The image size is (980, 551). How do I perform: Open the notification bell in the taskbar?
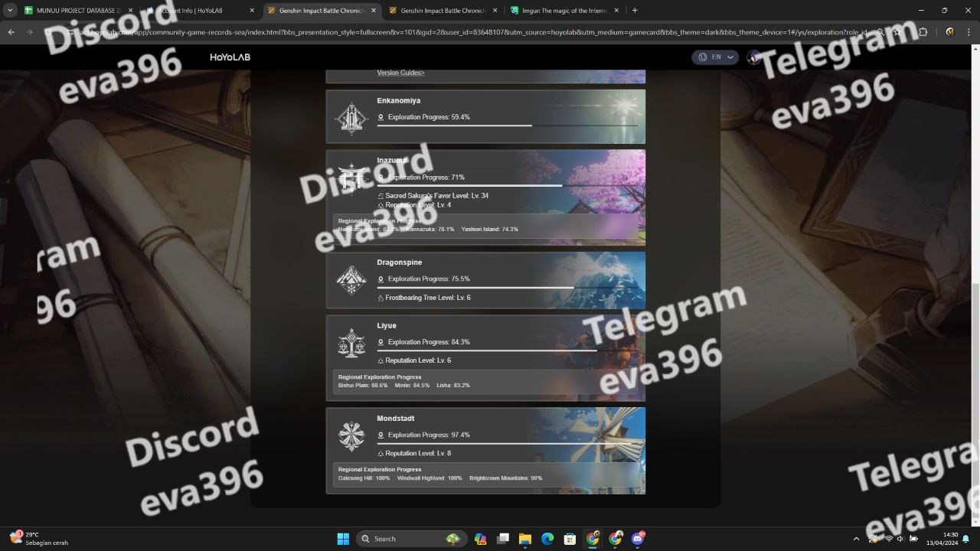965,539
